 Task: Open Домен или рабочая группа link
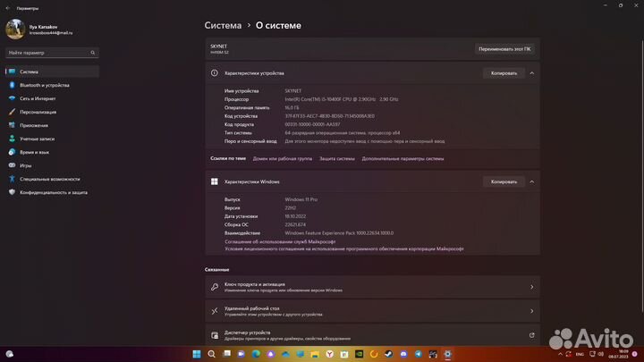pos(283,158)
